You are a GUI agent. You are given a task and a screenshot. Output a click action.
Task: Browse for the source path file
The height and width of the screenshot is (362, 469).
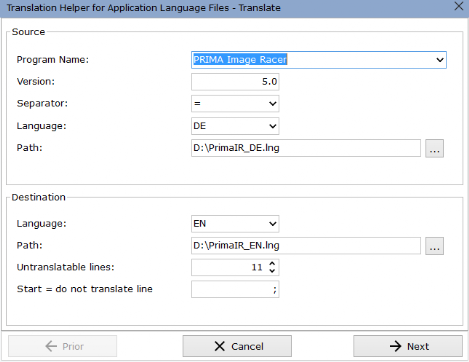pos(434,148)
